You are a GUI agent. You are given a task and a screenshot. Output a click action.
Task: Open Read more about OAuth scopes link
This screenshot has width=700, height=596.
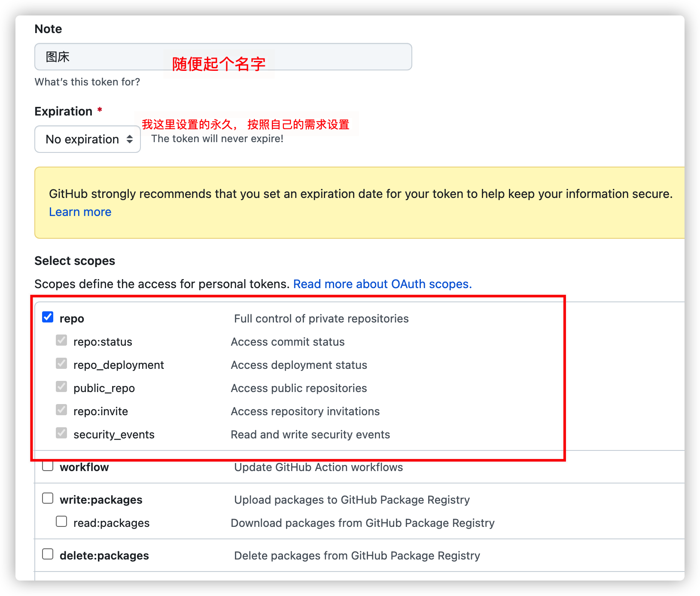pyautogui.click(x=382, y=284)
